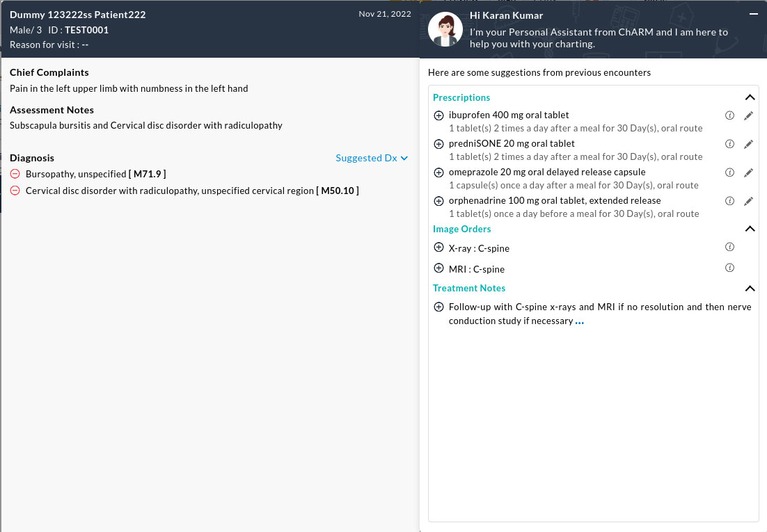Minimize the ChARM assistant panel
The width and height of the screenshot is (767, 532).
pyautogui.click(x=753, y=14)
